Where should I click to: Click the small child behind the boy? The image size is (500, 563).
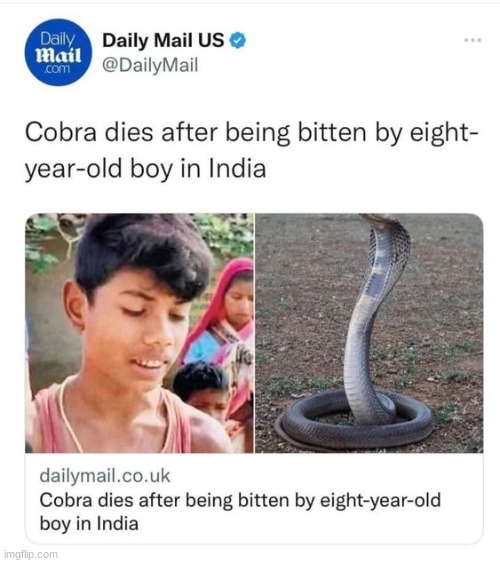click(203, 388)
